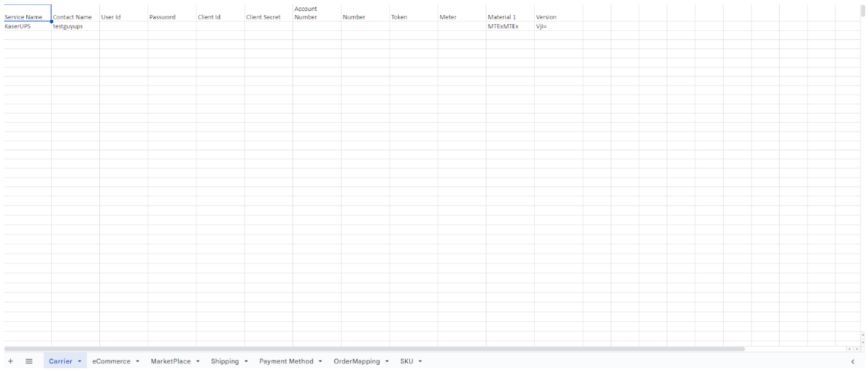Go to the Shipping sheet tab
The width and height of the screenshot is (868, 371).
tap(225, 361)
